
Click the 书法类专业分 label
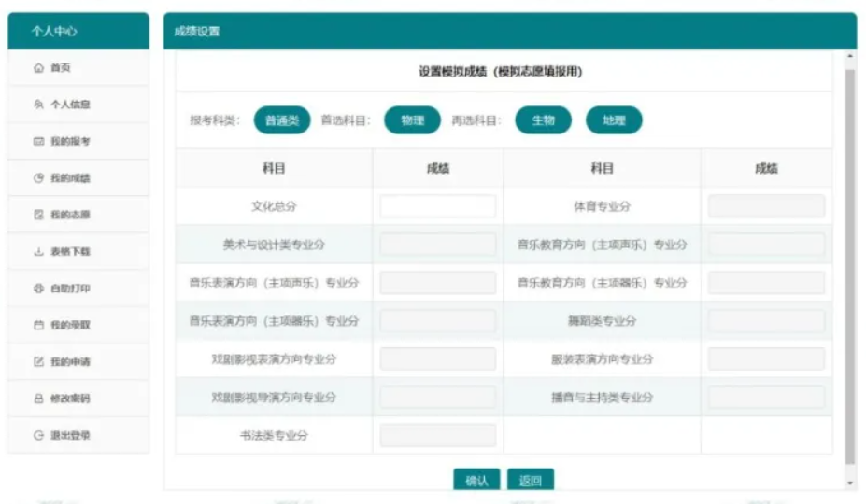(274, 435)
